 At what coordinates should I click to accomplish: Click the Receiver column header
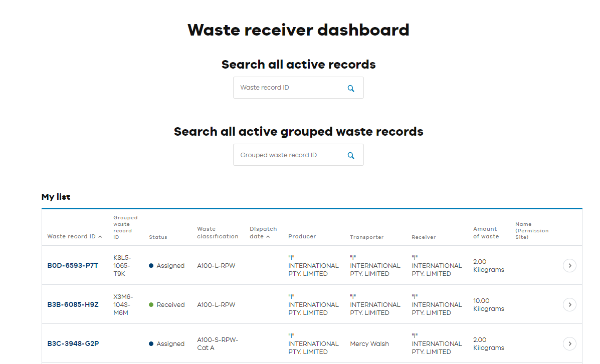(424, 237)
